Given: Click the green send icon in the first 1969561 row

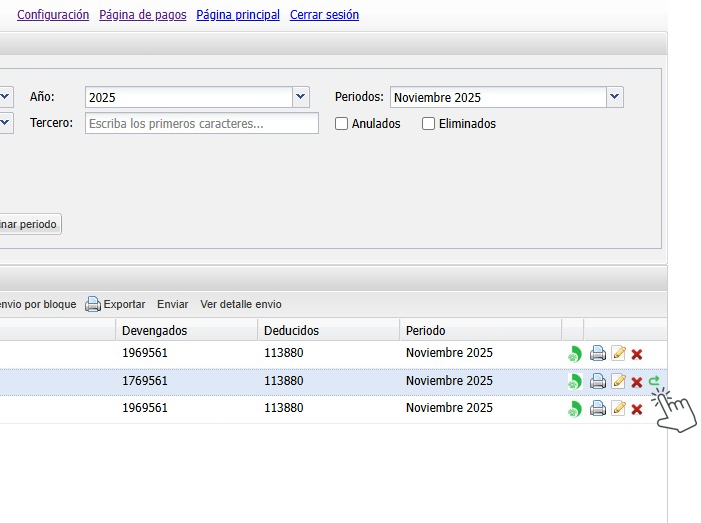Looking at the screenshot, I should click(575, 354).
